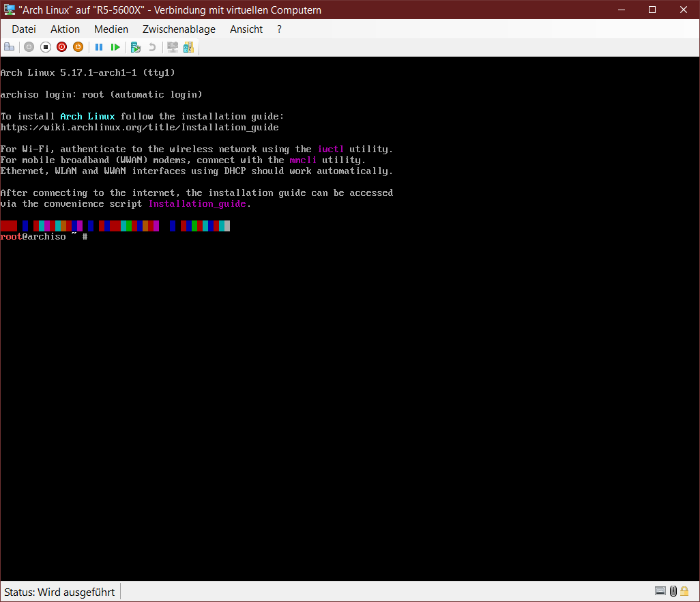The width and height of the screenshot is (700, 602).
Task: Click the keyboard status icon in status bar
Action: [660, 591]
